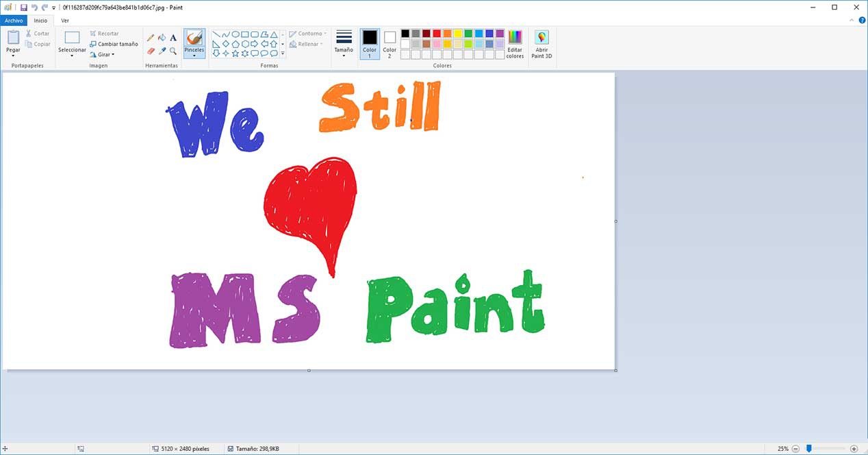Screen dimensions: 868x455
Task: Open the Seleccionar dropdown arrow
Action: pos(72,56)
